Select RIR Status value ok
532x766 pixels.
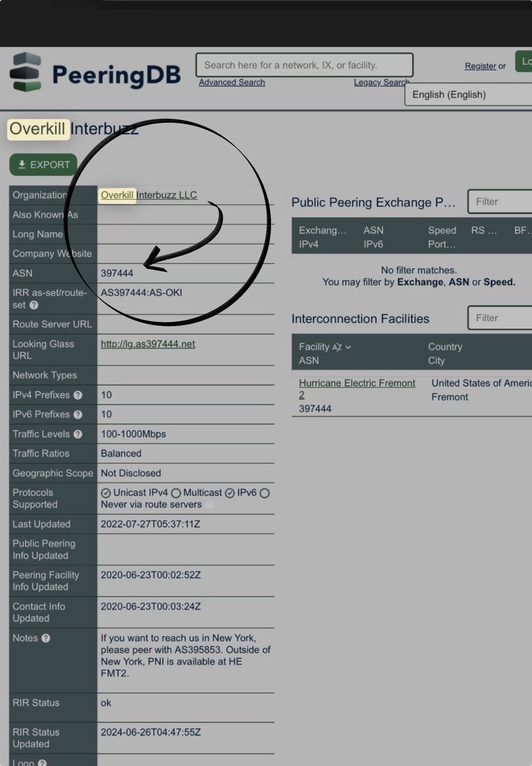106,703
